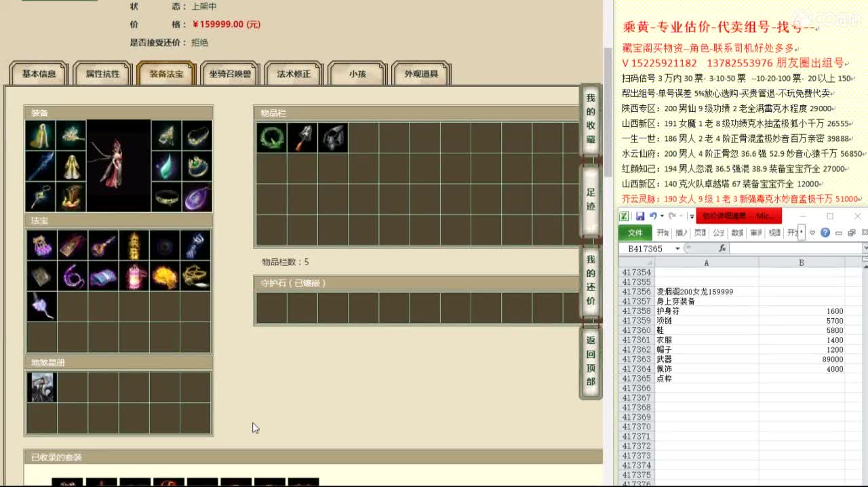The height and width of the screenshot is (487, 868).
Task: View the pink lantern 法宝
Action: (x=134, y=276)
